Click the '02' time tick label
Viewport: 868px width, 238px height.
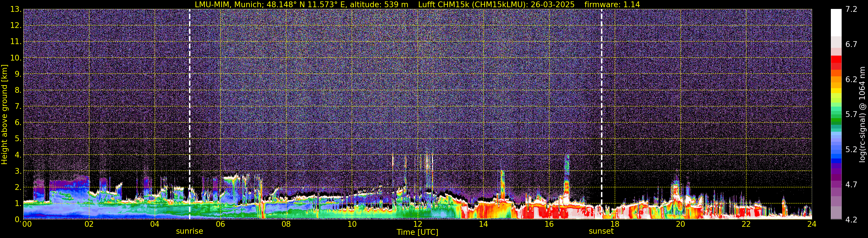coord(89,224)
